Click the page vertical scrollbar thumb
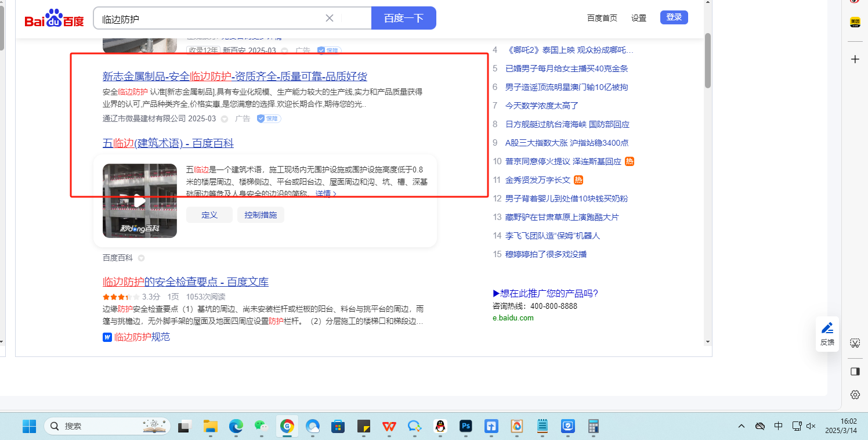This screenshot has width=868, height=440. [x=708, y=60]
